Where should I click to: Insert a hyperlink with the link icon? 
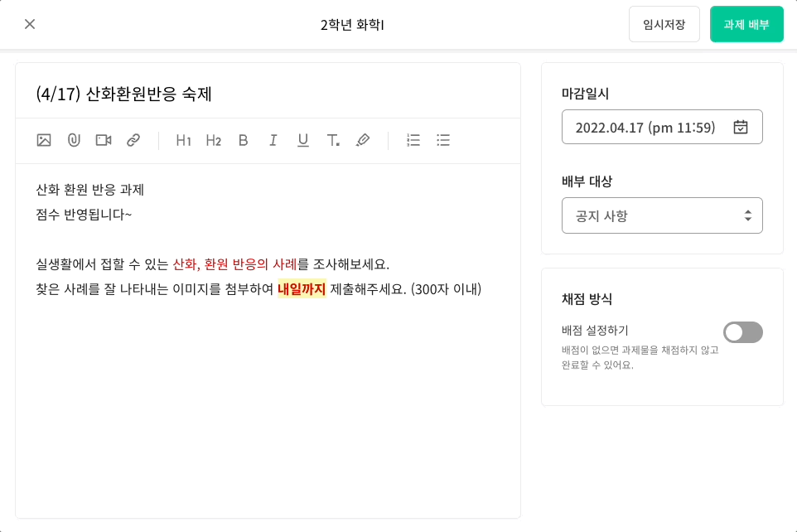[133, 140]
